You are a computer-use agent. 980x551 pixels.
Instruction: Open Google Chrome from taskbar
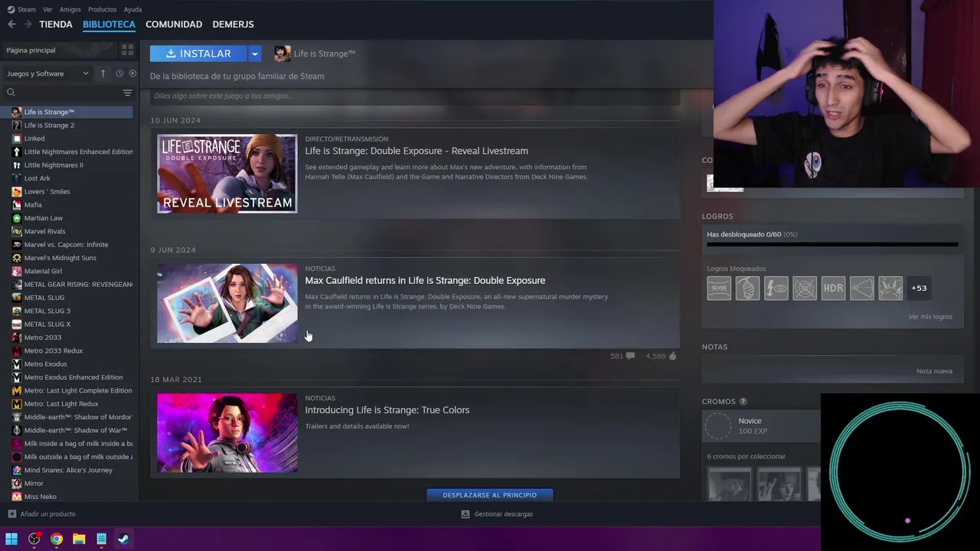57,539
